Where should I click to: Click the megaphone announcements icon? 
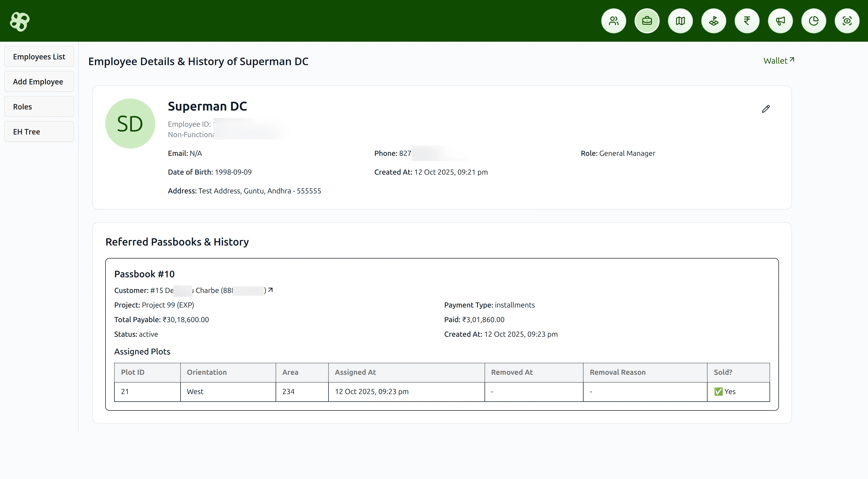point(780,21)
